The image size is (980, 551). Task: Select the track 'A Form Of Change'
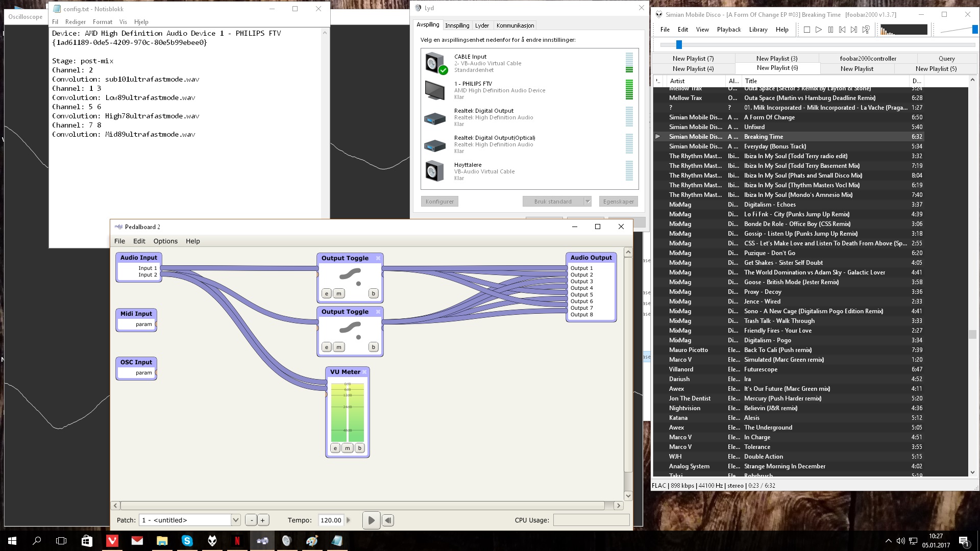pyautogui.click(x=789, y=117)
